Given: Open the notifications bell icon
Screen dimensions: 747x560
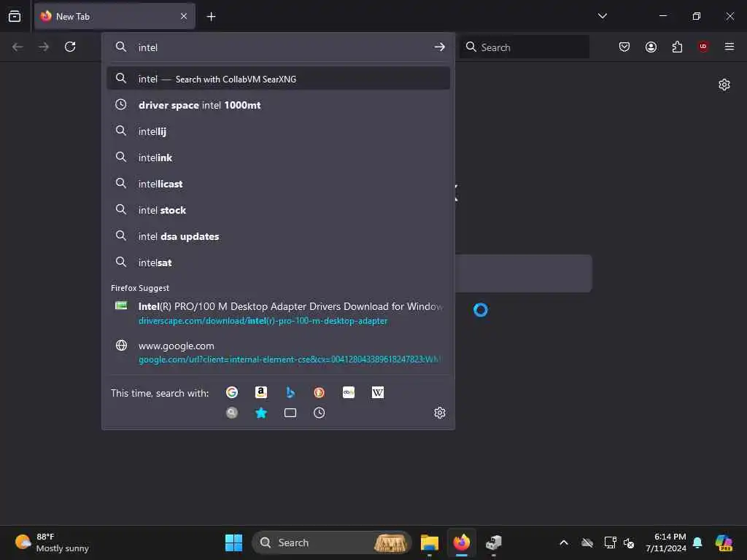Looking at the screenshot, I should (697, 542).
